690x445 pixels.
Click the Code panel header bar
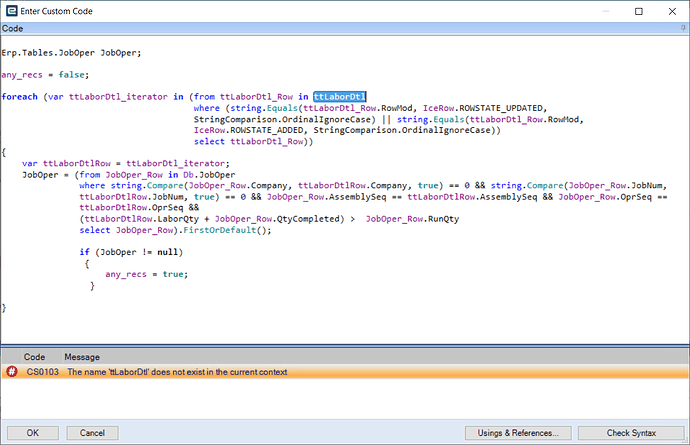pos(345,28)
